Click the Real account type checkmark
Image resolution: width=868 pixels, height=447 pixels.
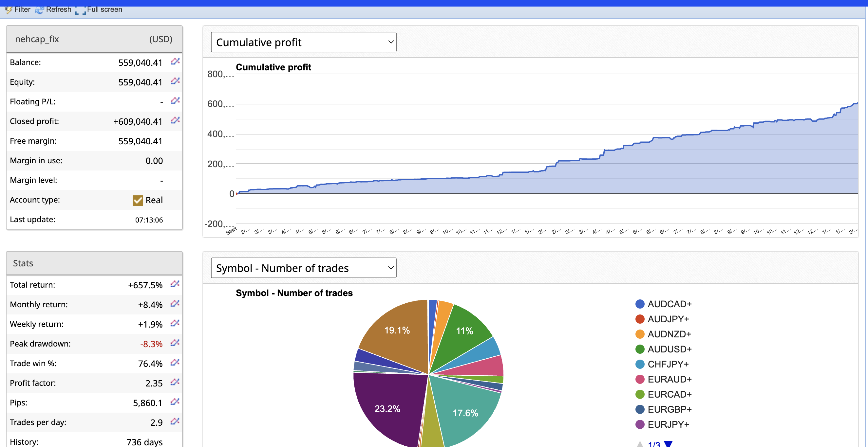click(x=138, y=200)
